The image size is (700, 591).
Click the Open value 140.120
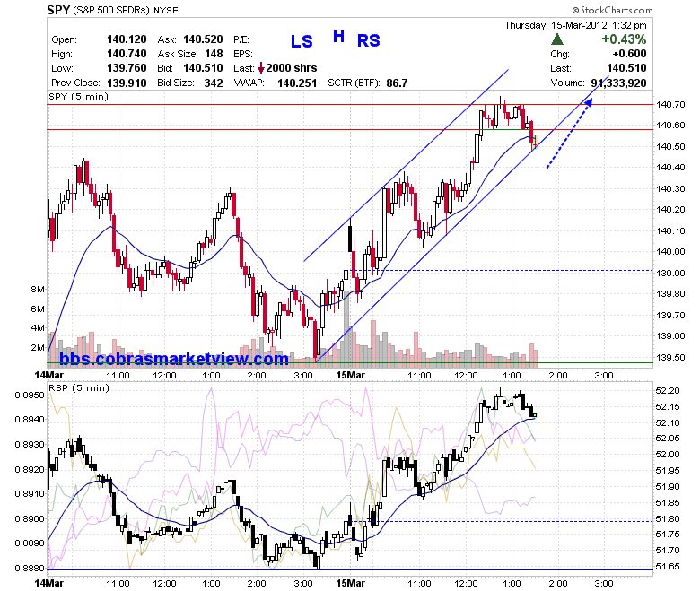127,39
